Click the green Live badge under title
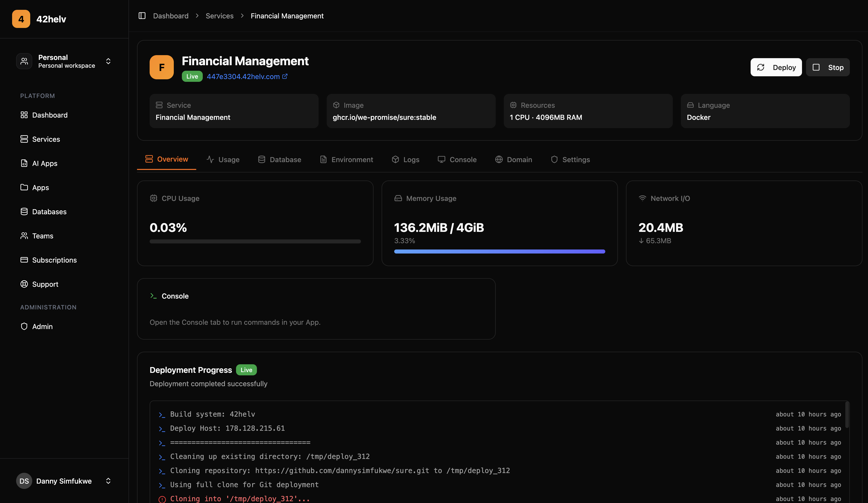 192,77
